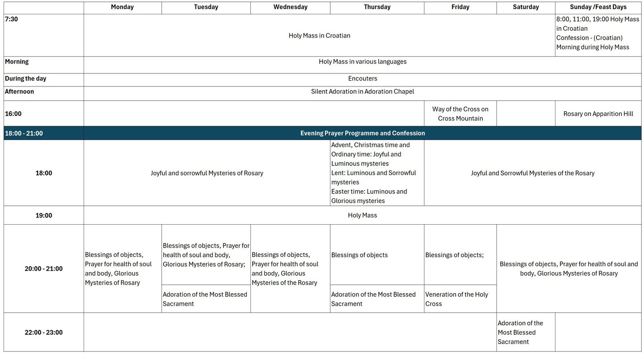Click Thursday's 'Blessings of objects' cell
This screenshot has width=644, height=354.
[377, 255]
